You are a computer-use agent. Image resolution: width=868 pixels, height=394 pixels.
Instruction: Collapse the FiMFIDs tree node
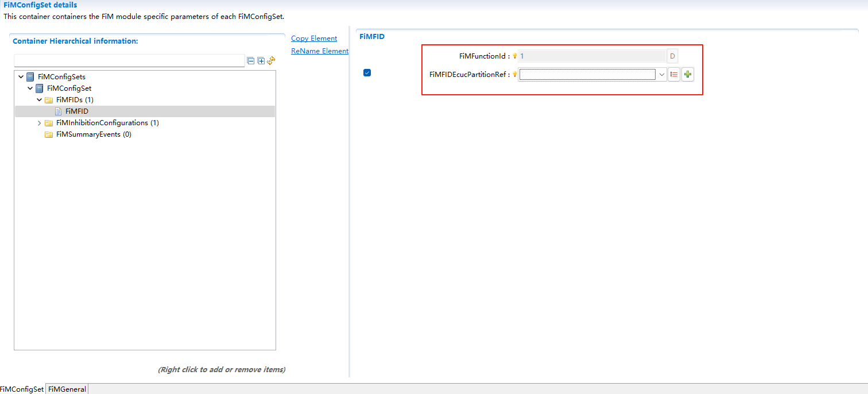(x=39, y=99)
